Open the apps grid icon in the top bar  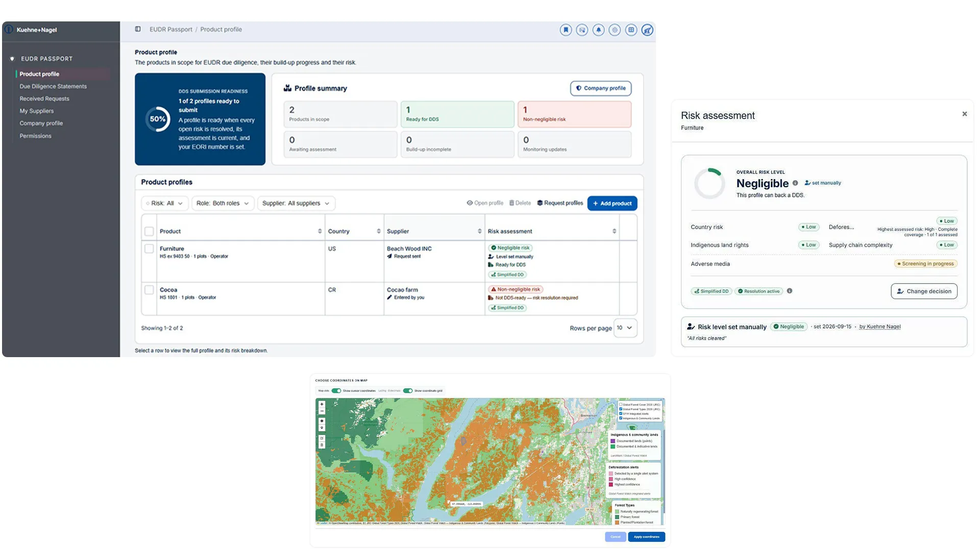click(631, 30)
